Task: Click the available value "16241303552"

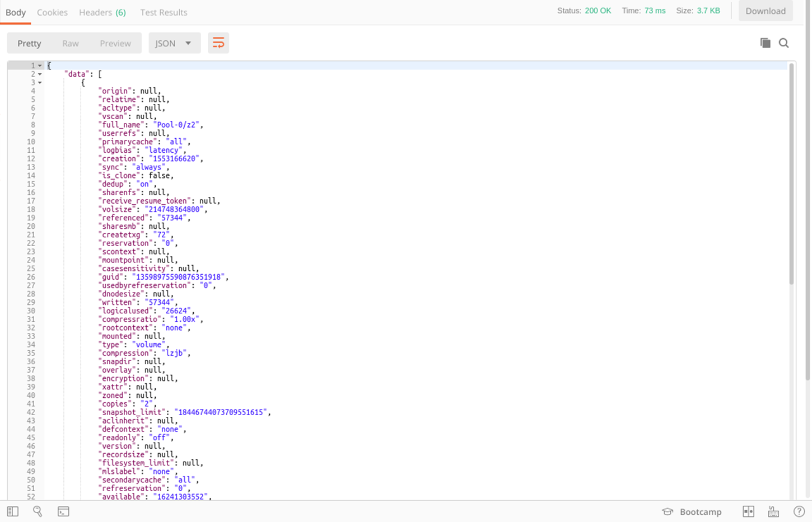Action: [181, 496]
